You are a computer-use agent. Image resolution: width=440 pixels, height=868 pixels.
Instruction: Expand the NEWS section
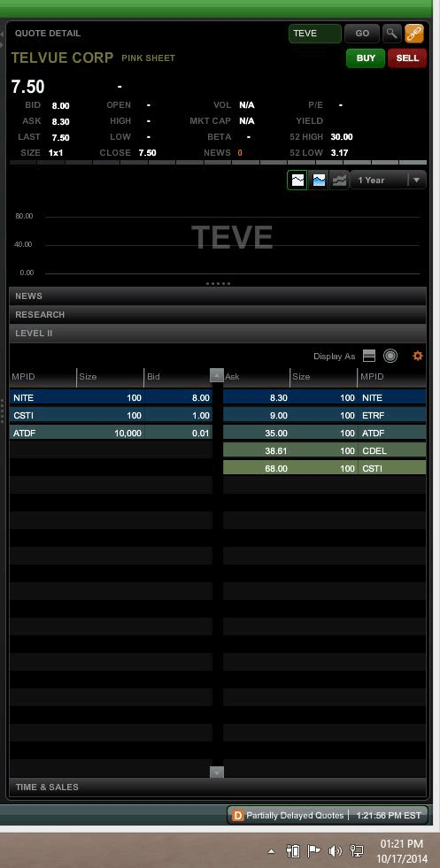click(218, 296)
